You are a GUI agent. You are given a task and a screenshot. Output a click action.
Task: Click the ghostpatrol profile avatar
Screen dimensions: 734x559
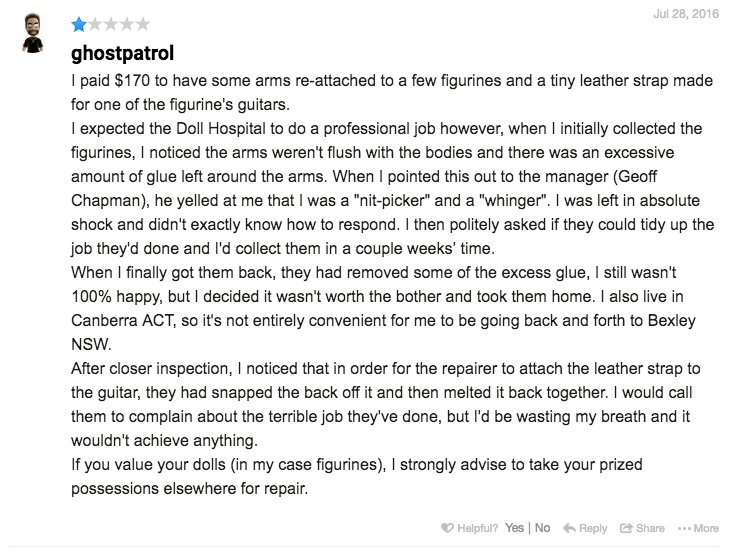point(36,37)
